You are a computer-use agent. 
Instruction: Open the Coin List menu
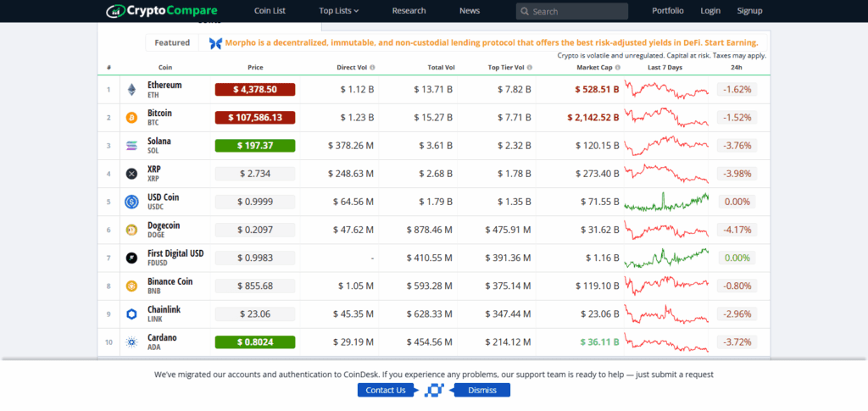click(270, 10)
